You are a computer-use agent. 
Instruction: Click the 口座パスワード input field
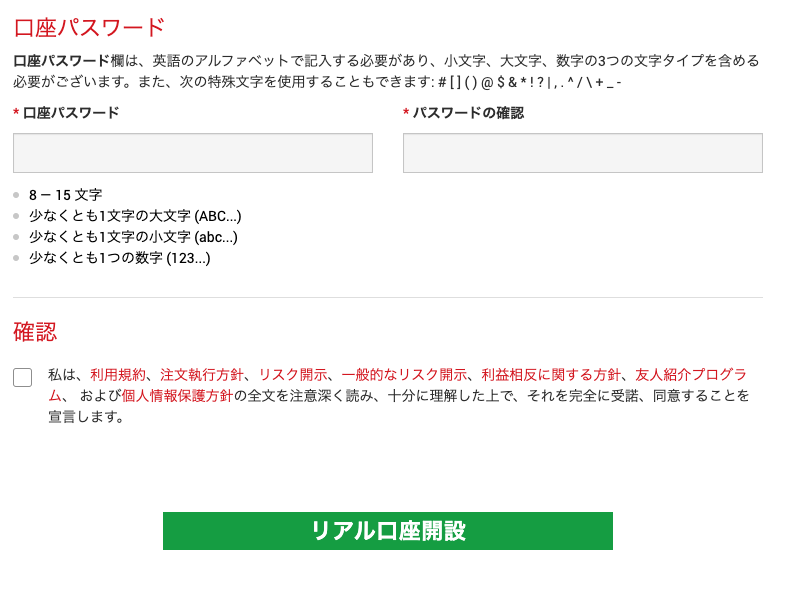193,153
